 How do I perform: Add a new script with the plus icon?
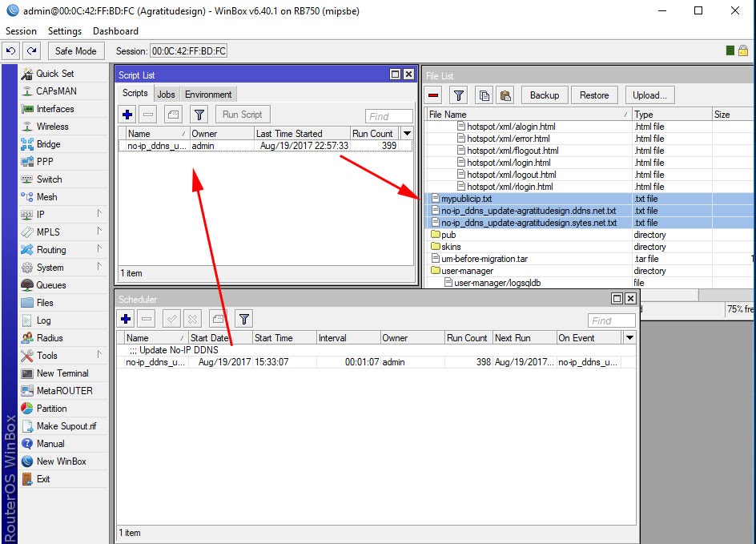(127, 115)
